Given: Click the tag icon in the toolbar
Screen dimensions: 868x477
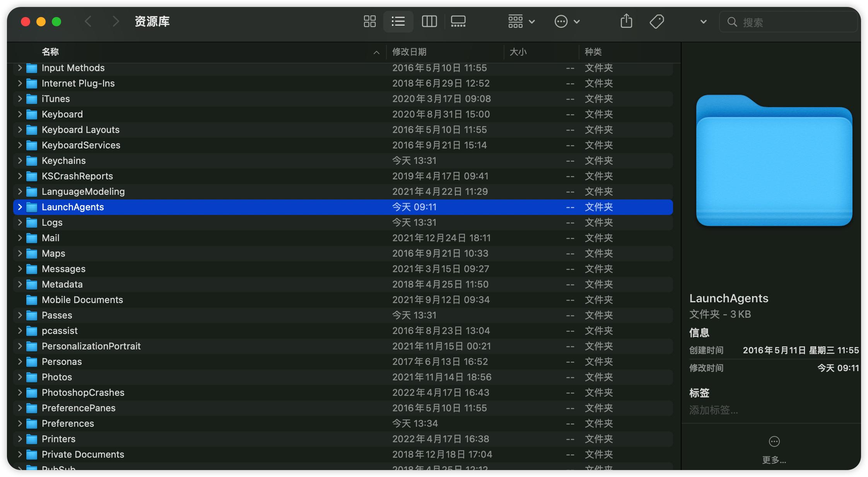Looking at the screenshot, I should (657, 21).
